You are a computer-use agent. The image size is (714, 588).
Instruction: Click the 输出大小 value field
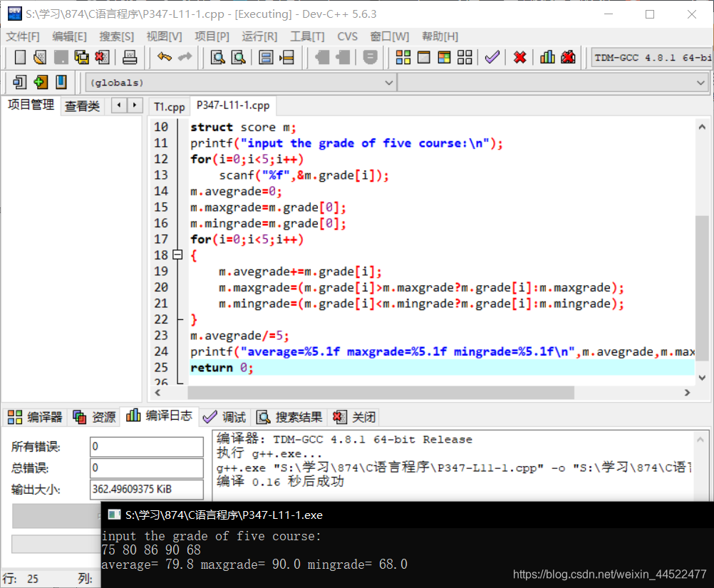[147, 489]
